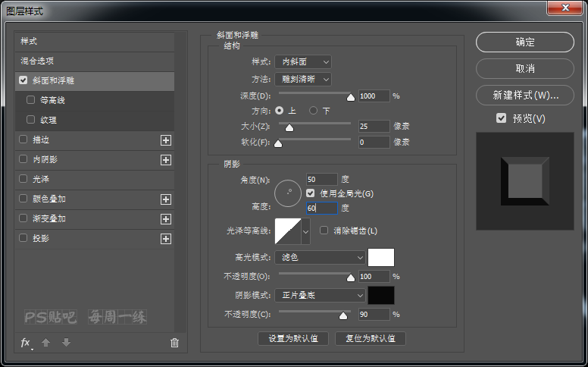Click the highlight 不透明度(O) slider handle
Image resolution: width=588 pixels, height=367 pixels.
tap(351, 278)
